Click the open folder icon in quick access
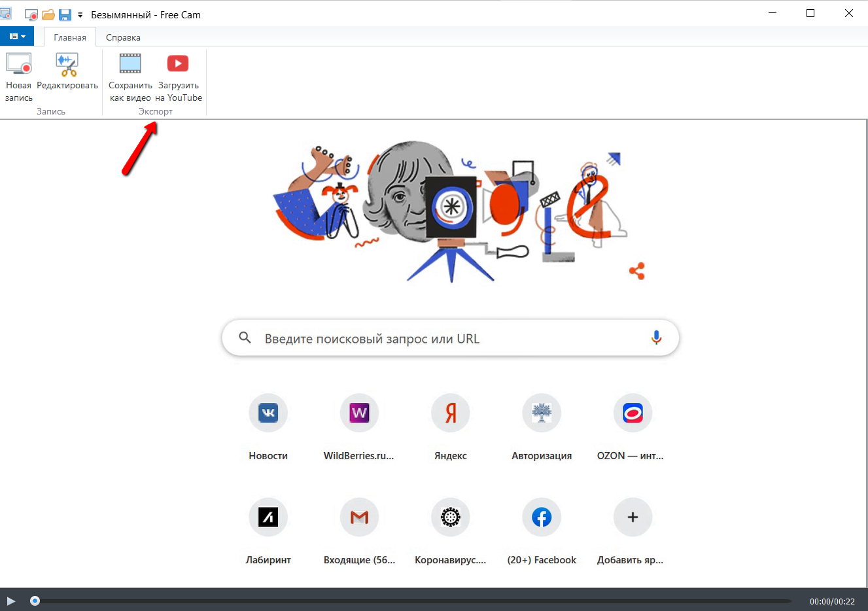The width and height of the screenshot is (868, 611). [x=48, y=14]
